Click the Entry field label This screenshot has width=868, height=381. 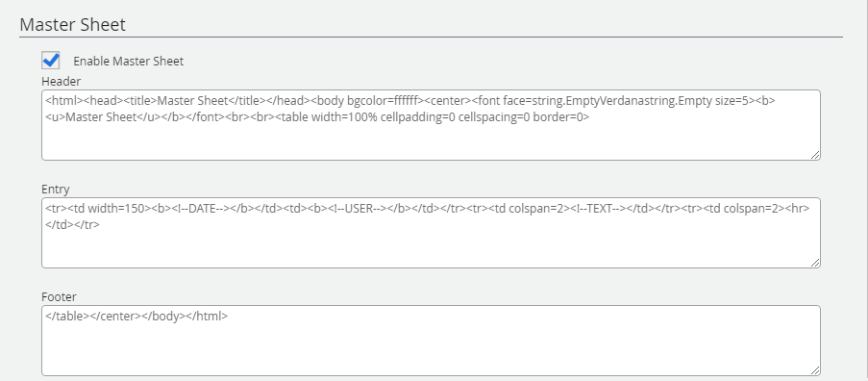(56, 190)
